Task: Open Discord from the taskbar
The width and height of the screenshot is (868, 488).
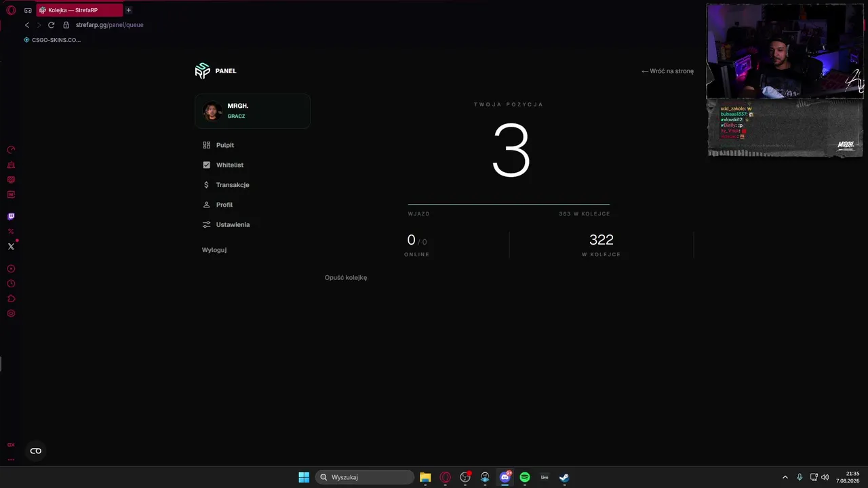Action: click(505, 477)
